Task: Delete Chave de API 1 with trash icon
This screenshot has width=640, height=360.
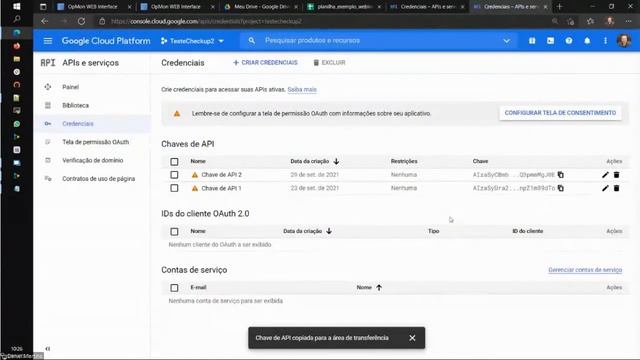Action: tap(616, 188)
